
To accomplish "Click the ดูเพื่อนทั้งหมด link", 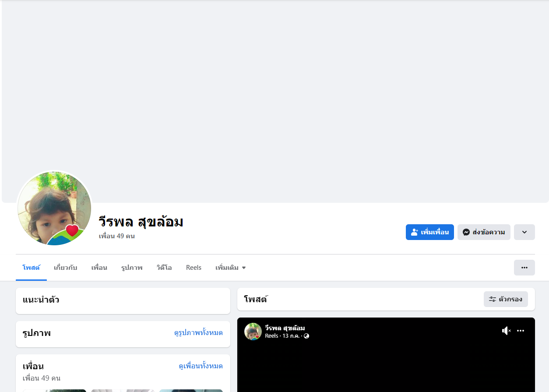I will tap(201, 366).
